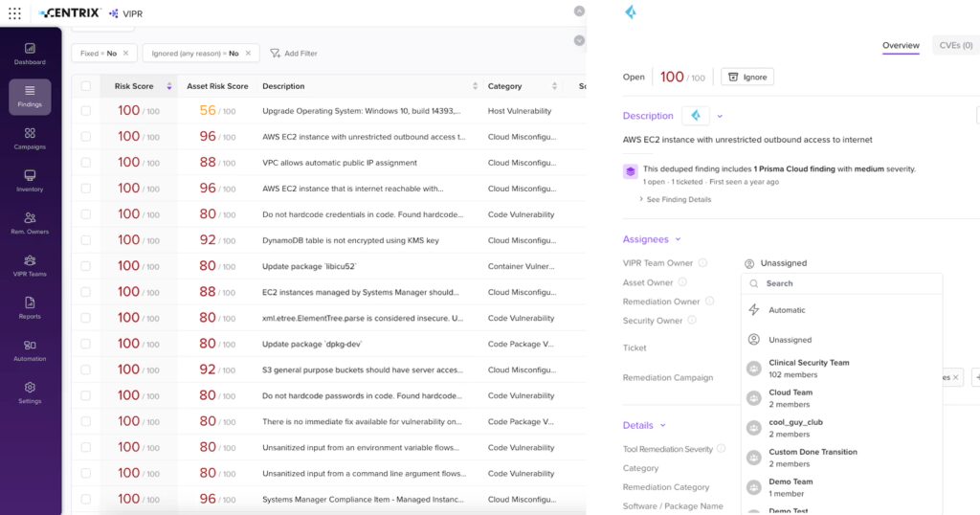Switch to the CVEs (0) tab
The width and height of the screenshot is (980, 515).
(955, 45)
